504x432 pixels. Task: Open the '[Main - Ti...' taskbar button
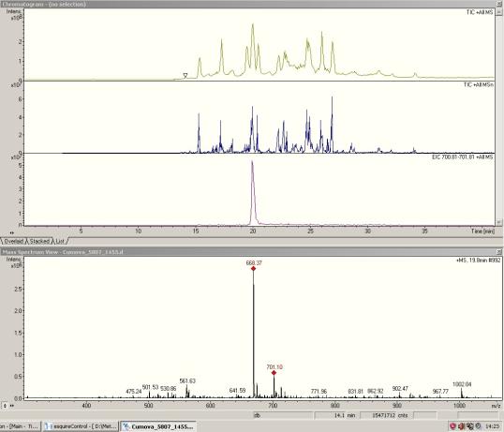[x=20, y=426]
